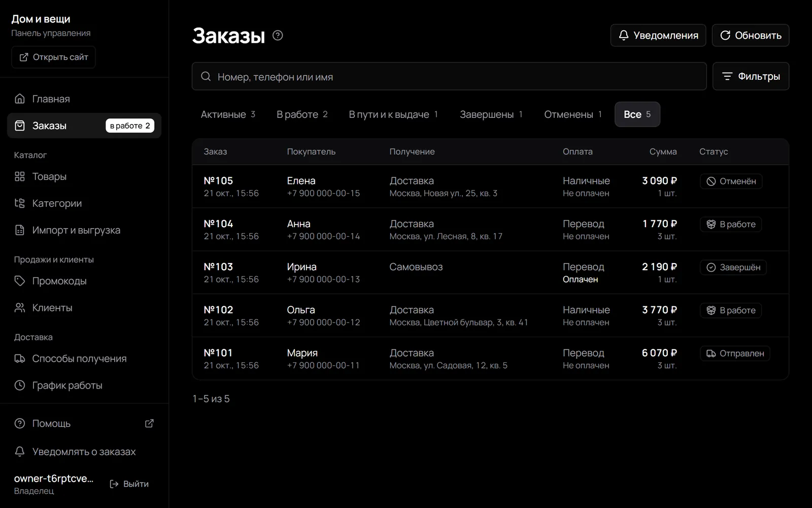Click the Отменён status badge of order №105

(731, 181)
